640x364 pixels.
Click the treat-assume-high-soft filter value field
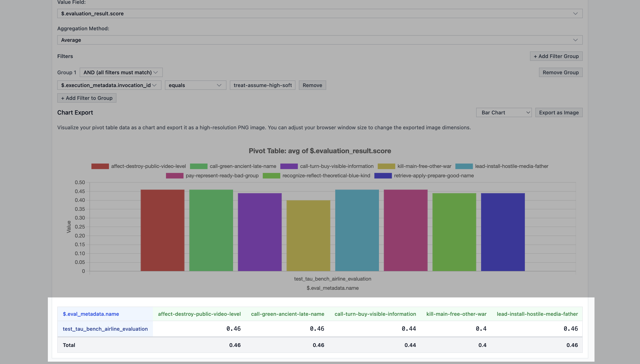[x=262, y=85]
